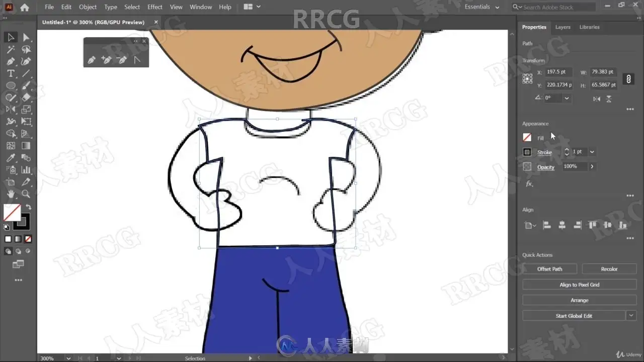Select the Curvature tool
Image resolution: width=644 pixels, height=362 pixels.
(x=26, y=61)
